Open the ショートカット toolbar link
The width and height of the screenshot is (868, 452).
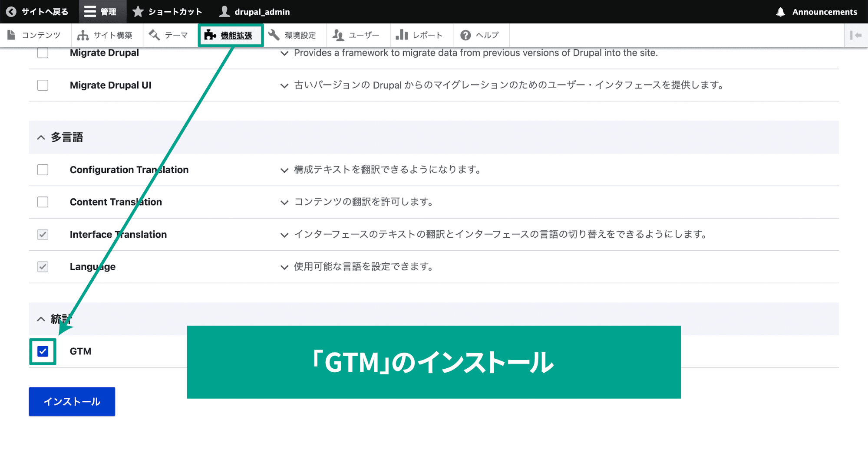[x=168, y=12]
